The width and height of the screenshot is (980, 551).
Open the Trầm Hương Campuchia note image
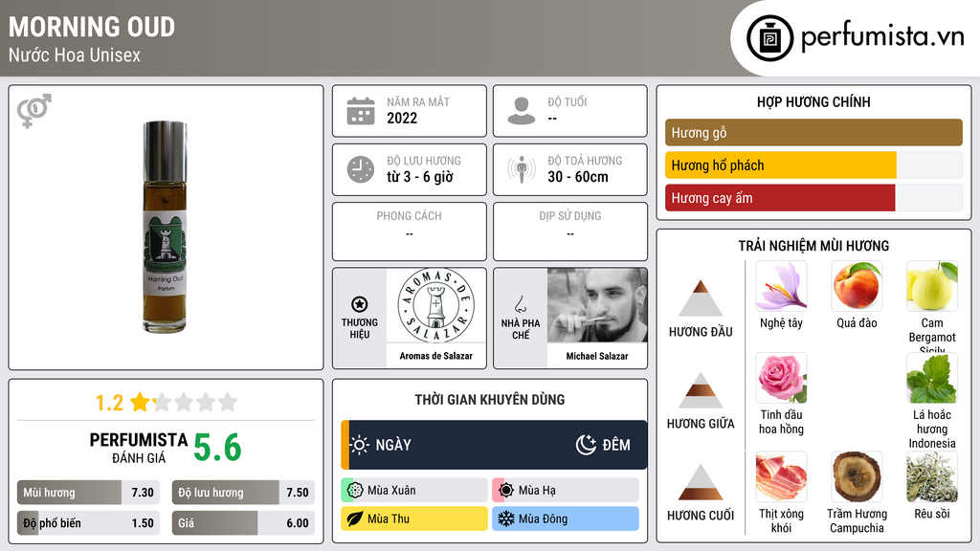pyautogui.click(x=857, y=477)
